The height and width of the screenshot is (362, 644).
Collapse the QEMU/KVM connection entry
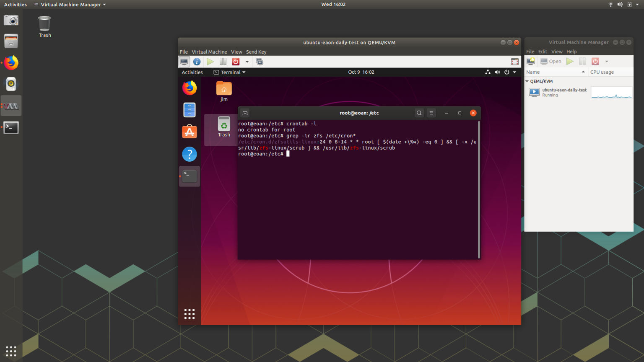(x=527, y=81)
